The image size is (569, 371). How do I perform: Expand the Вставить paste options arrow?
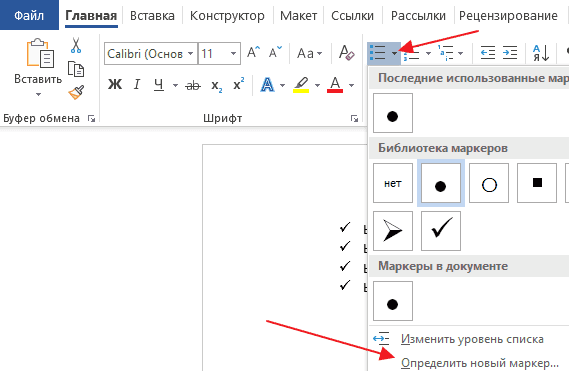tap(38, 95)
